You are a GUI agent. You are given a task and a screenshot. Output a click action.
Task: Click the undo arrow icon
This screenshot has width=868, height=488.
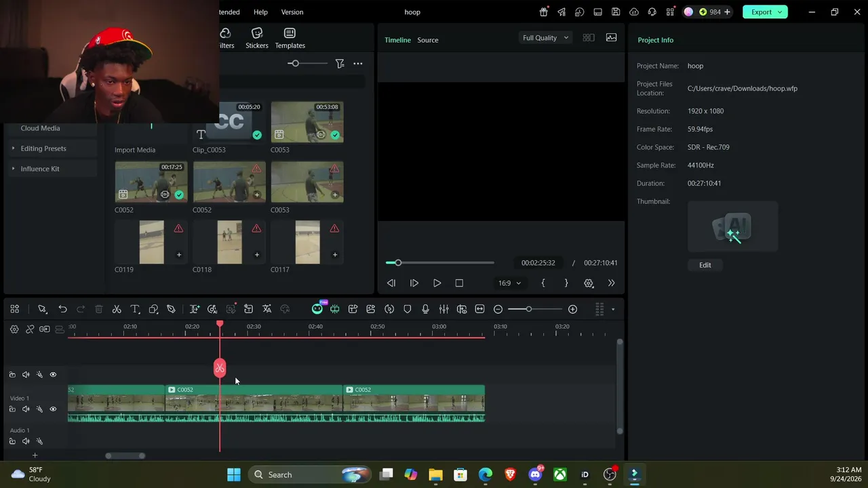62,309
